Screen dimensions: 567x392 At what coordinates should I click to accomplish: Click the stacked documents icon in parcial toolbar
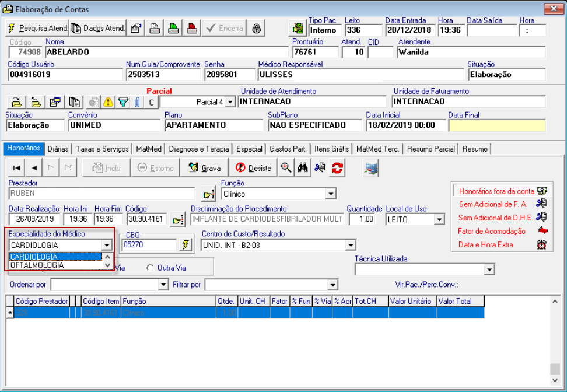(x=74, y=102)
